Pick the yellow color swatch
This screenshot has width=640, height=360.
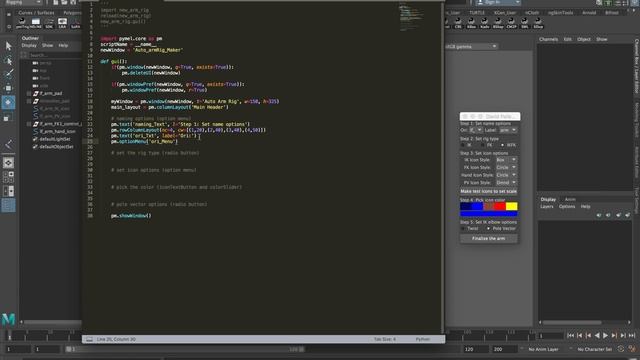pyautogui.click(x=511, y=207)
